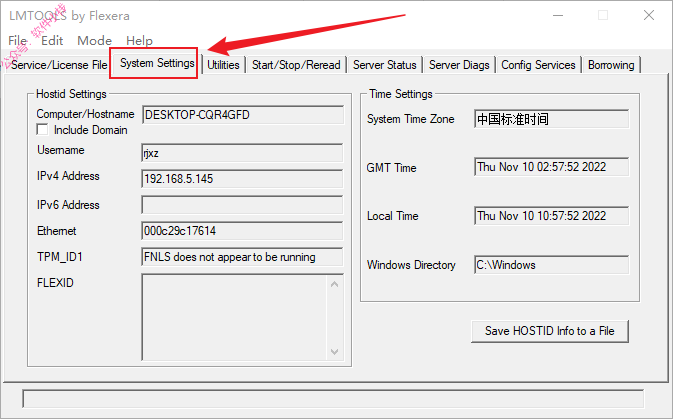Open the Mode menu
Screen dimensions: 673x419
(94, 41)
